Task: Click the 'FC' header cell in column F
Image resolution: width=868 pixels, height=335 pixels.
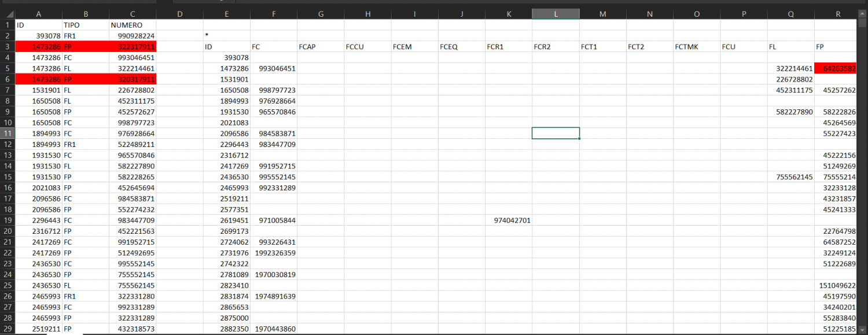Action: click(x=274, y=47)
